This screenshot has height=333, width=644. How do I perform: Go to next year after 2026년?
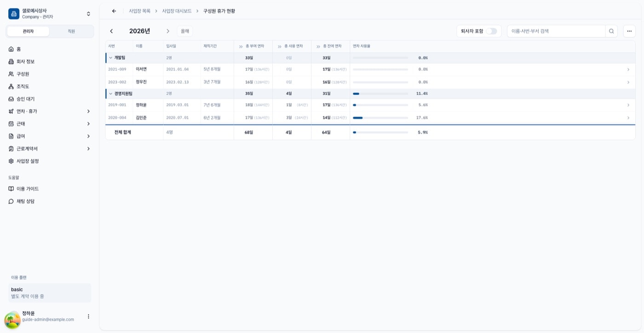tap(168, 31)
